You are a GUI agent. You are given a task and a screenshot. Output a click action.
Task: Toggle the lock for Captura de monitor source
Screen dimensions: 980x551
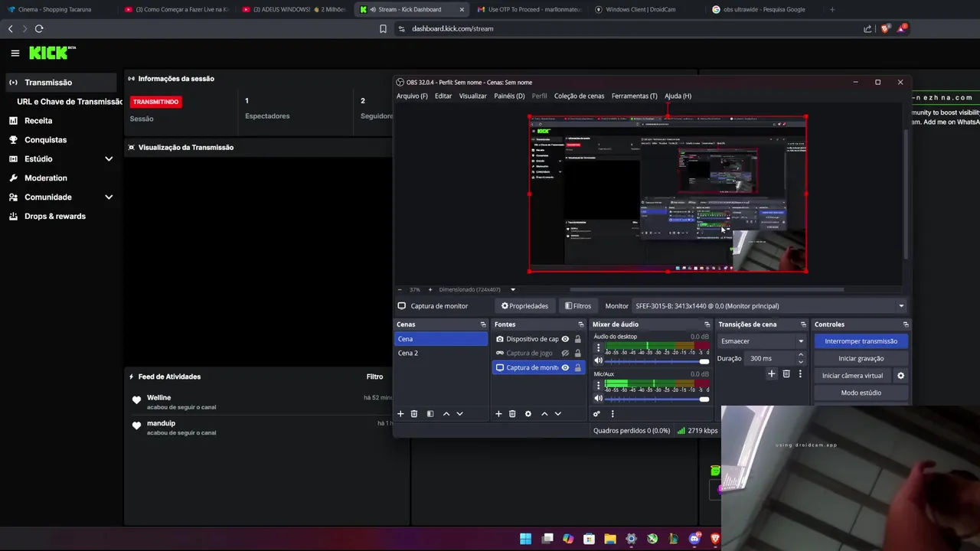pyautogui.click(x=578, y=367)
